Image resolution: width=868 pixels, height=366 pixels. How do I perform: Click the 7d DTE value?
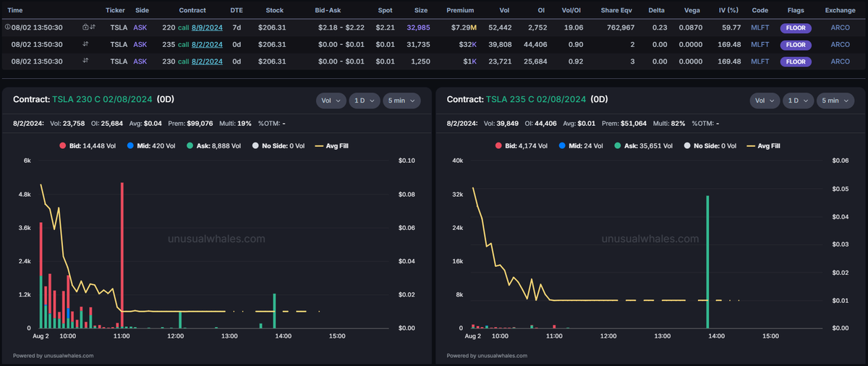238,27
